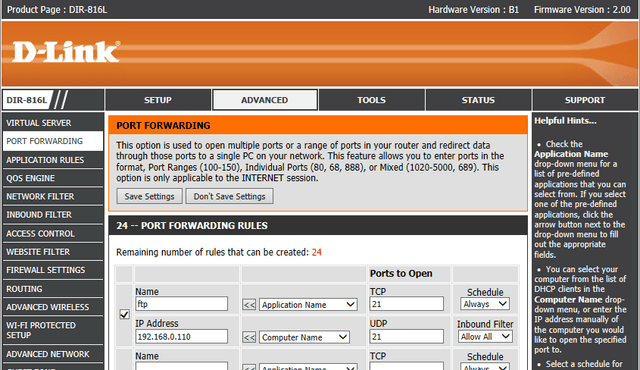The image size is (640, 370).
Task: Switch to the SETUP tab
Action: (x=158, y=100)
